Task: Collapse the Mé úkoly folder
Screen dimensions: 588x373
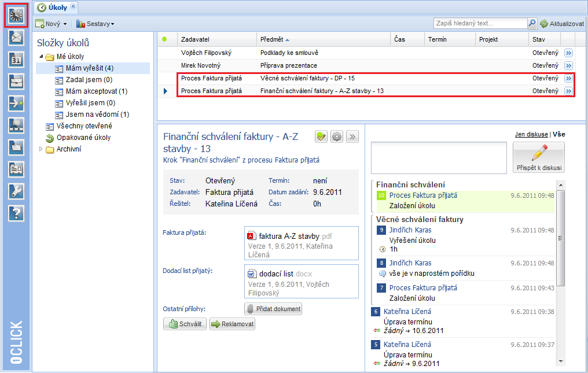Action: click(42, 57)
